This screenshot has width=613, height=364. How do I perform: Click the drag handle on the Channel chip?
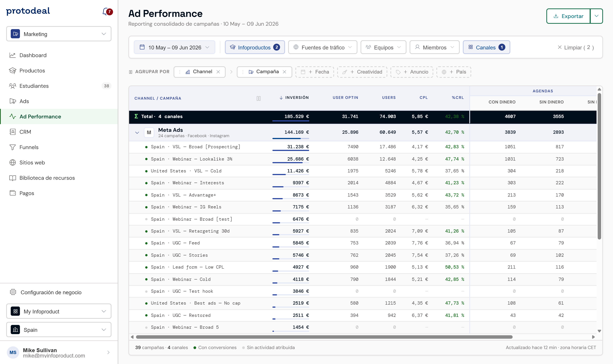pyautogui.click(x=180, y=72)
